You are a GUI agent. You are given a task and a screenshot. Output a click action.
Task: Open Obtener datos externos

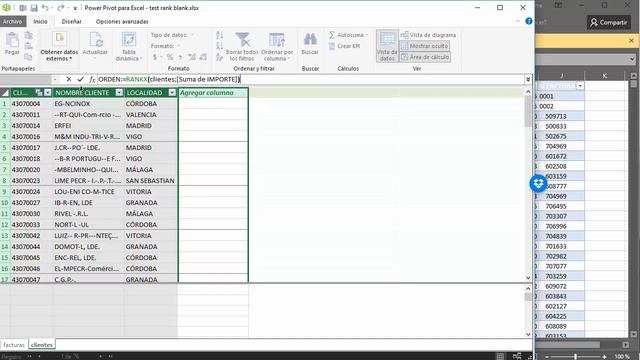[x=59, y=47]
